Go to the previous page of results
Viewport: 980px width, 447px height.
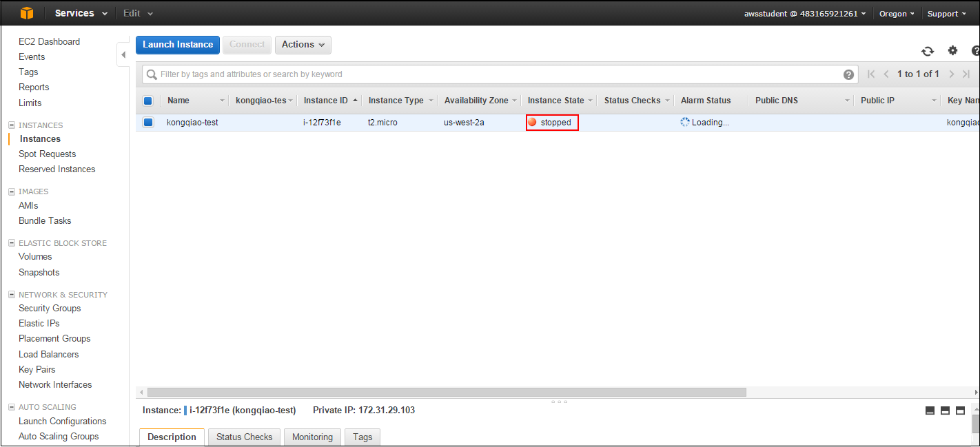point(886,74)
